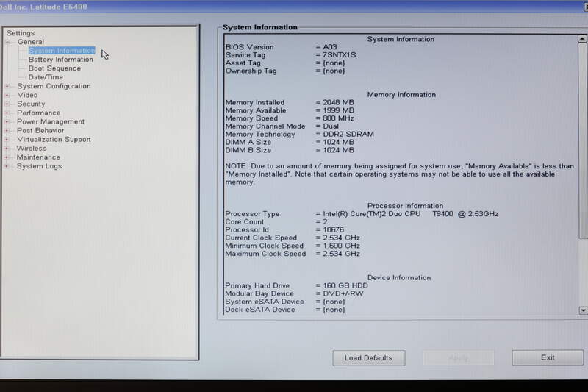Click the System eSATA Device label
Screen dimensions: 588x392
coord(265,302)
